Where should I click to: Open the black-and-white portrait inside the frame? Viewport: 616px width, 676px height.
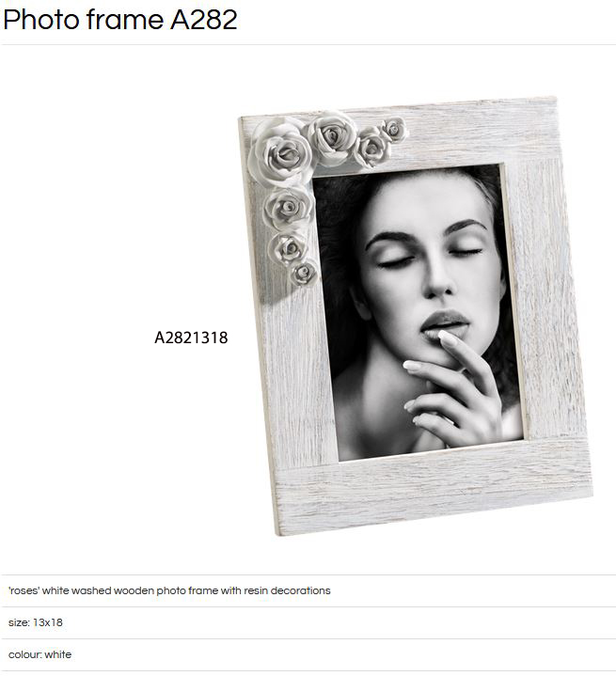(418, 310)
